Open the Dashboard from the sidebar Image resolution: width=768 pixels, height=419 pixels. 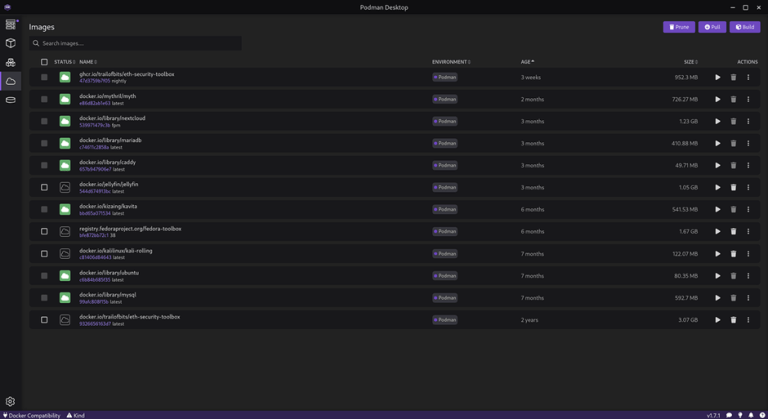(x=10, y=24)
